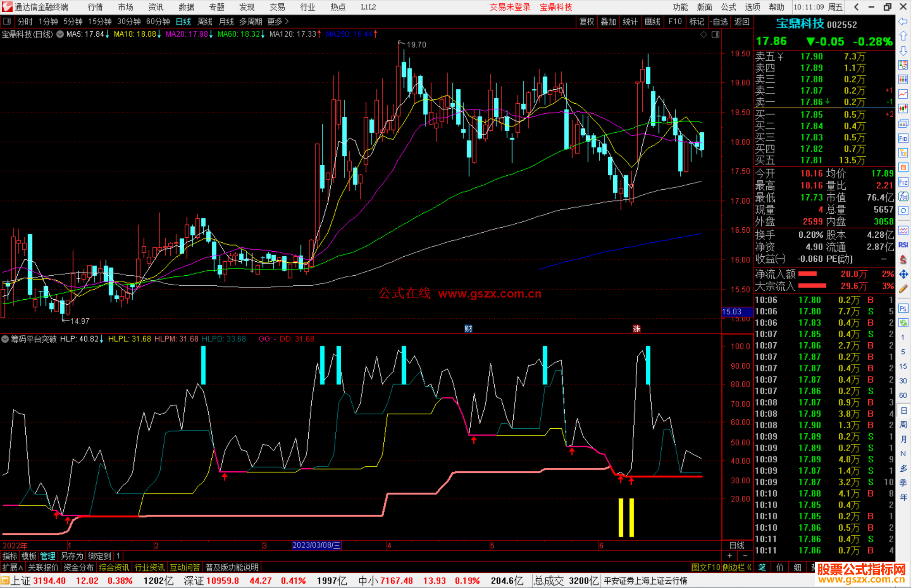Toggle the indicator panel circle dropdown icon
Screen dimensions: 911x588
5,339
